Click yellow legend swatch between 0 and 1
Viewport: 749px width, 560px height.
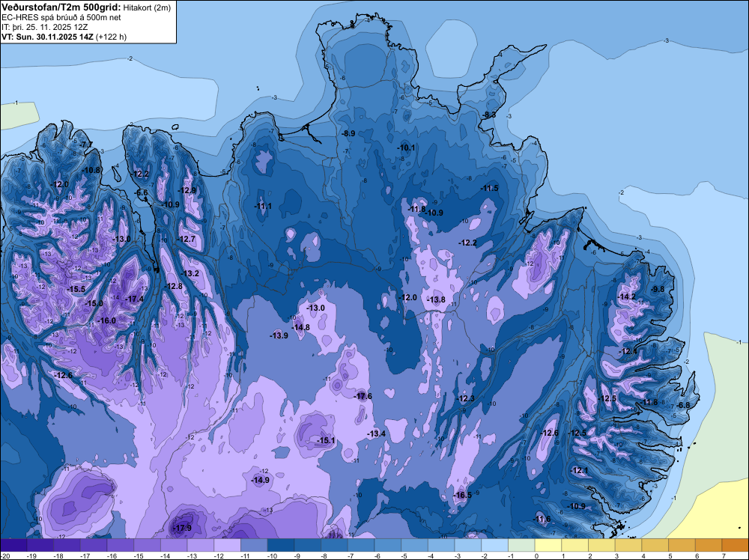coord(548,545)
